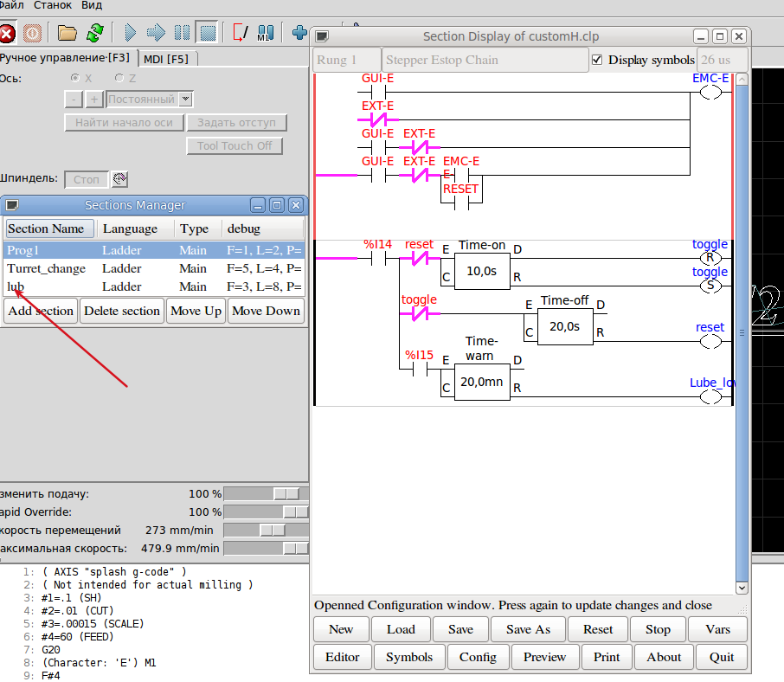Viewport: 784px width, 682px height.
Task: Click the Section Name column header
Action: (x=46, y=228)
